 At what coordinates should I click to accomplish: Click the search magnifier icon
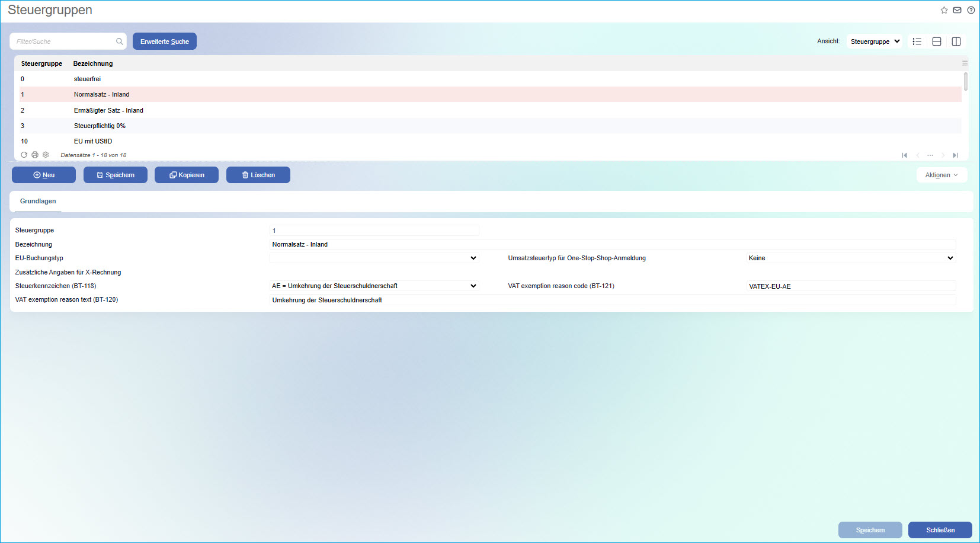[120, 41]
